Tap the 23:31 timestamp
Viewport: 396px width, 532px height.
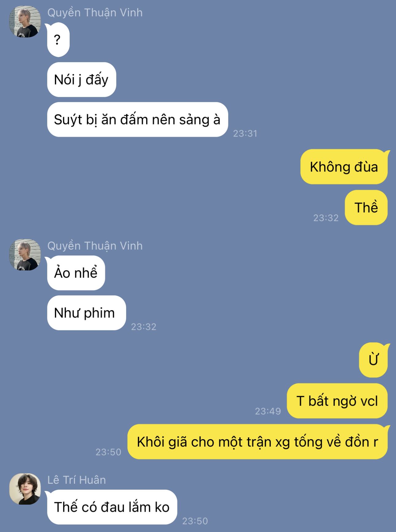point(245,133)
